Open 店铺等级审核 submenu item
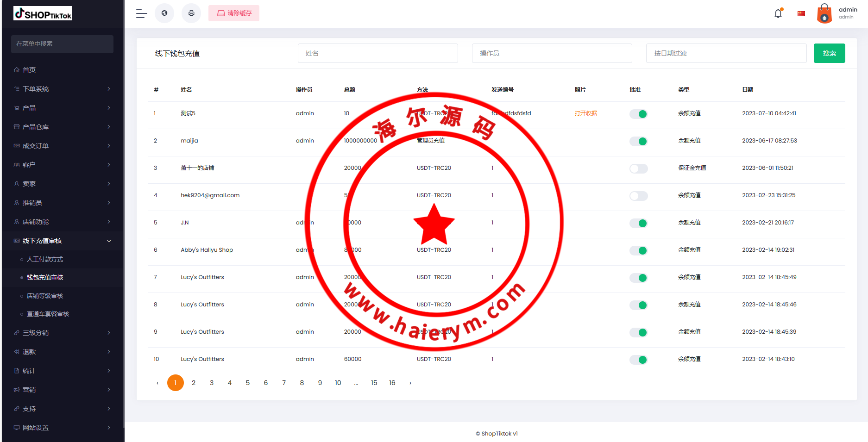The image size is (868, 442). 45,296
